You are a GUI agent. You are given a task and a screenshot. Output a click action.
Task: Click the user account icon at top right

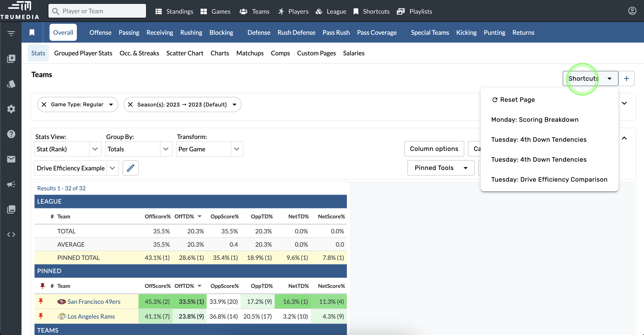click(632, 11)
